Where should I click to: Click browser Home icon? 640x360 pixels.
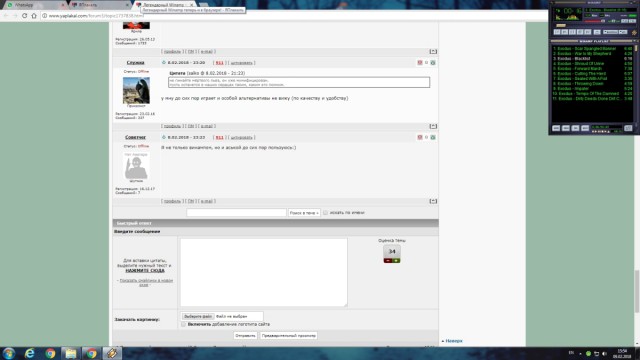[x=34, y=16]
